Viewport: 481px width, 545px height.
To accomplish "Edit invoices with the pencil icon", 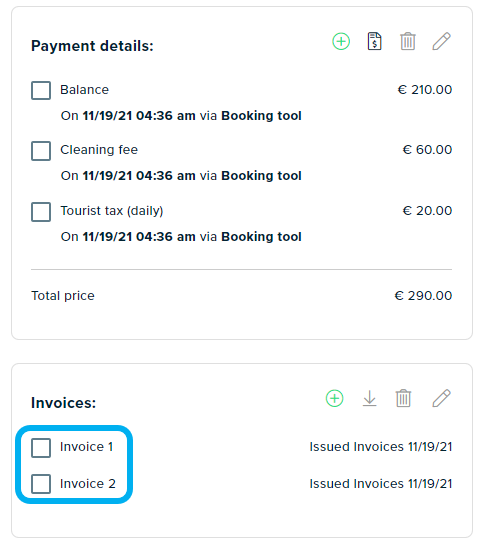I will click(x=441, y=398).
